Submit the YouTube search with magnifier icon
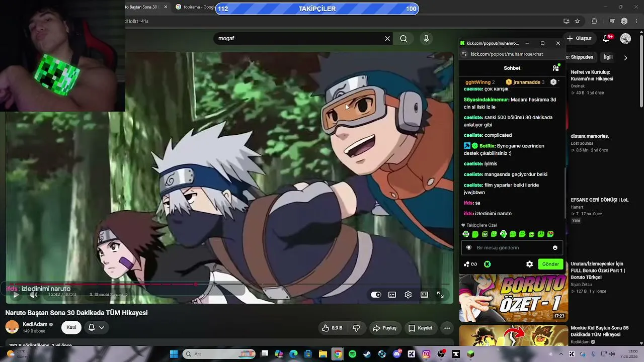This screenshot has height=362, width=644. [404, 38]
